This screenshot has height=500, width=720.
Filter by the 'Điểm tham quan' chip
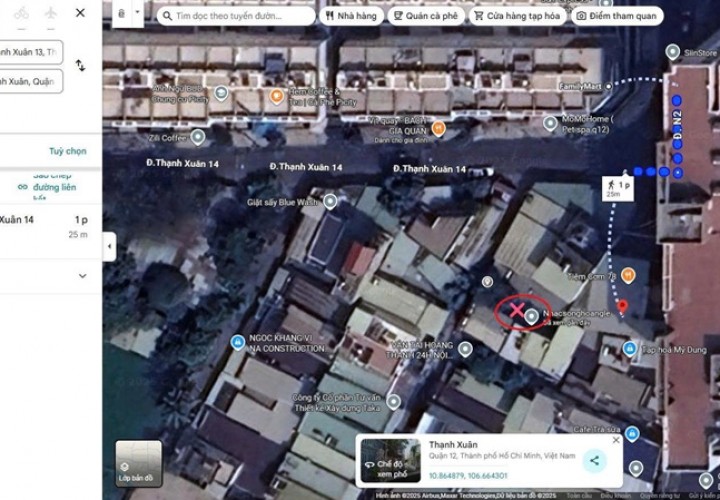tap(617, 16)
